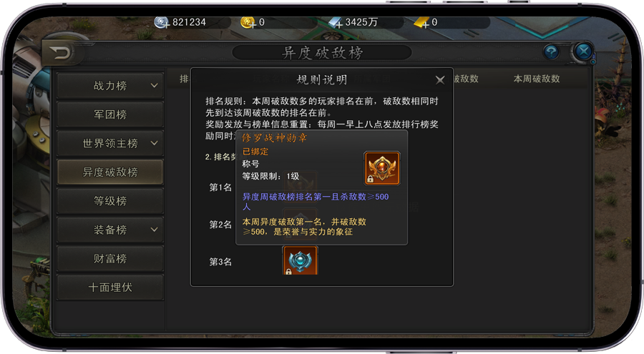Screen dimensions: 644x354
Task: Select the 修罗战神勋章 medal icon
Action: pos(382,168)
